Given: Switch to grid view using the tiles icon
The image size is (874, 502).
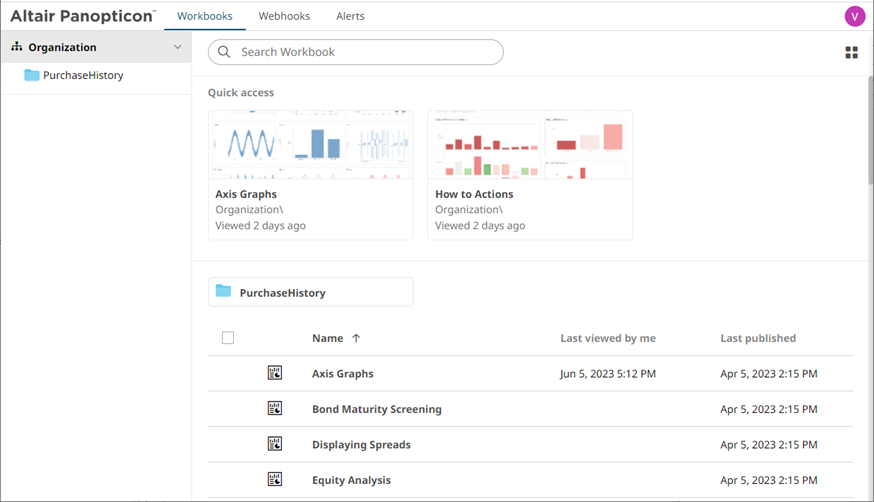Looking at the screenshot, I should pos(851,53).
